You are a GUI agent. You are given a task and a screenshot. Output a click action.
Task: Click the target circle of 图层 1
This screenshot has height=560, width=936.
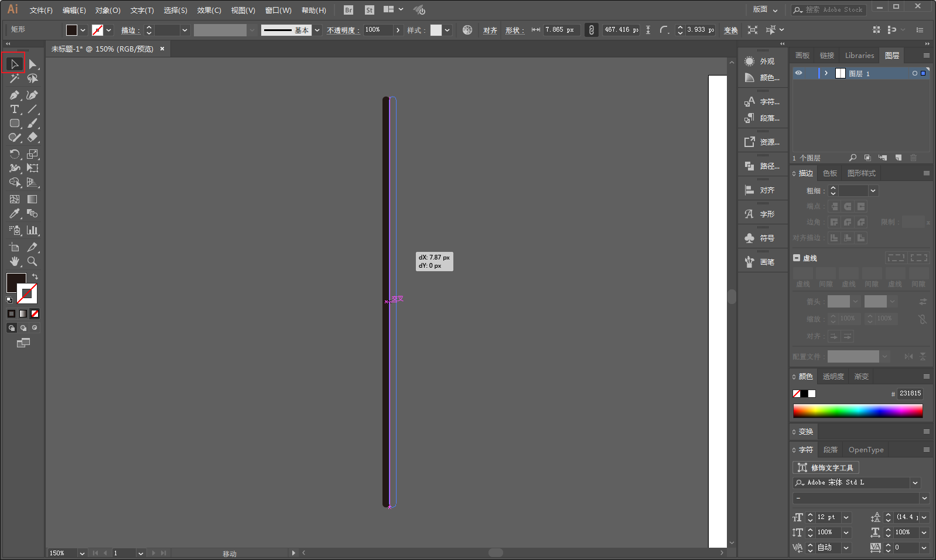coord(915,73)
